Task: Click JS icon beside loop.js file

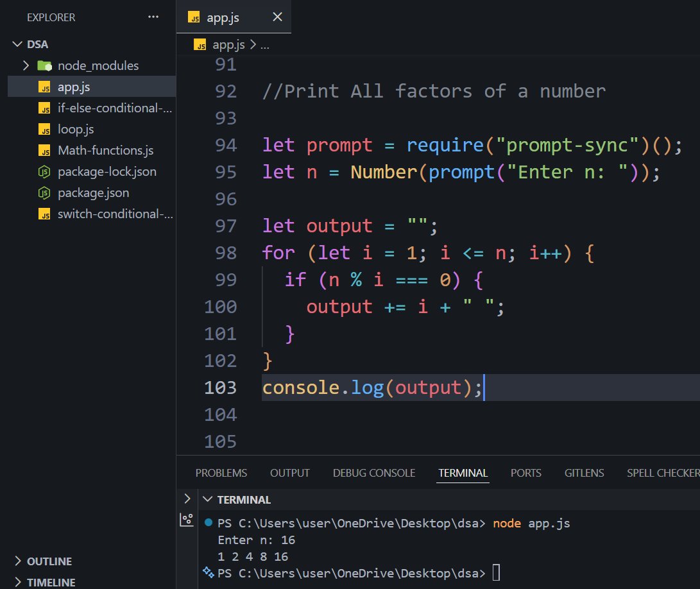Action: (44, 130)
